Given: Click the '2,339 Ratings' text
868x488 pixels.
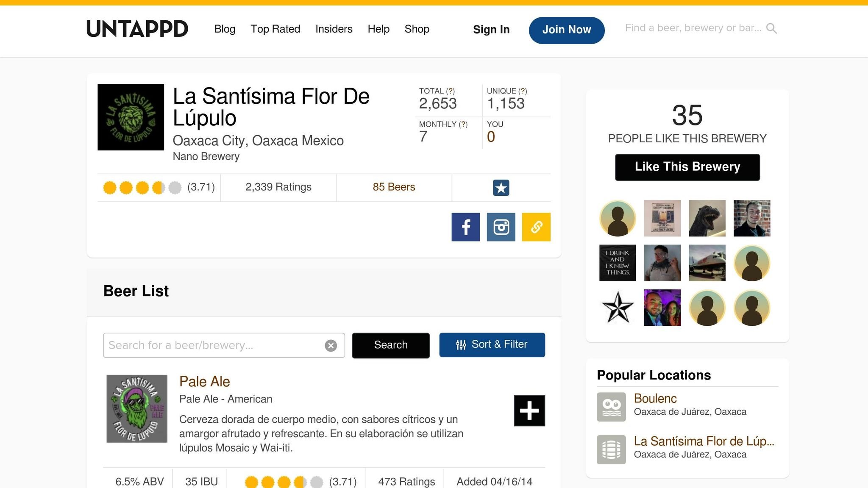Looking at the screenshot, I should coord(278,187).
